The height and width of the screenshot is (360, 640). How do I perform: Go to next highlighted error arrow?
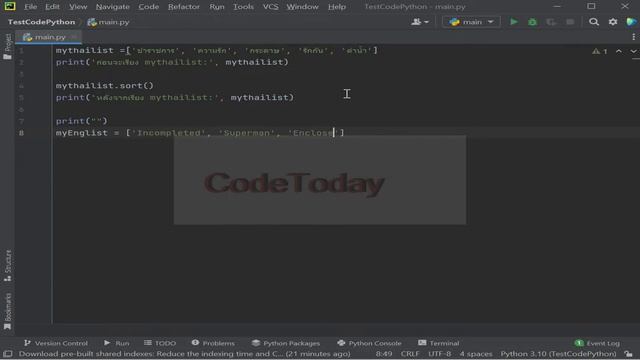click(633, 51)
